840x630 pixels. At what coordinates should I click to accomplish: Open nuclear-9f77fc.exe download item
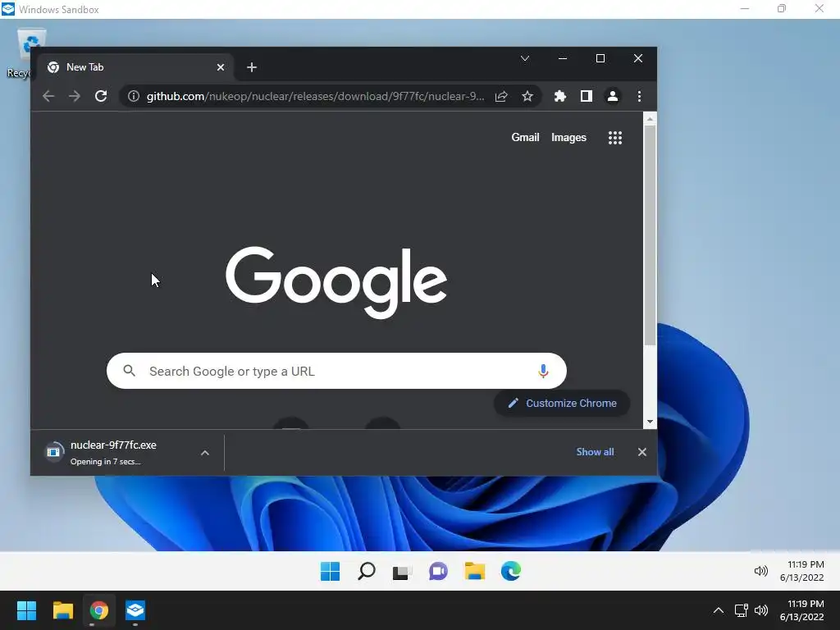pyautogui.click(x=113, y=453)
